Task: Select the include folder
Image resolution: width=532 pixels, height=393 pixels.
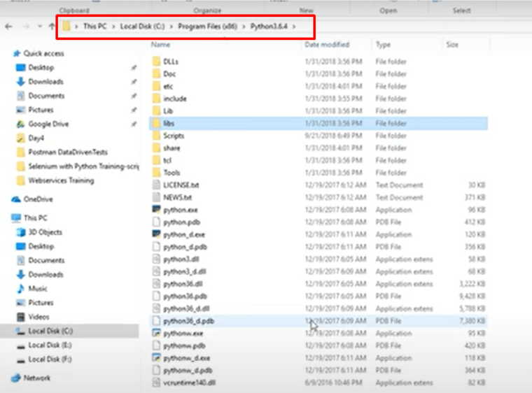Action: (x=175, y=99)
